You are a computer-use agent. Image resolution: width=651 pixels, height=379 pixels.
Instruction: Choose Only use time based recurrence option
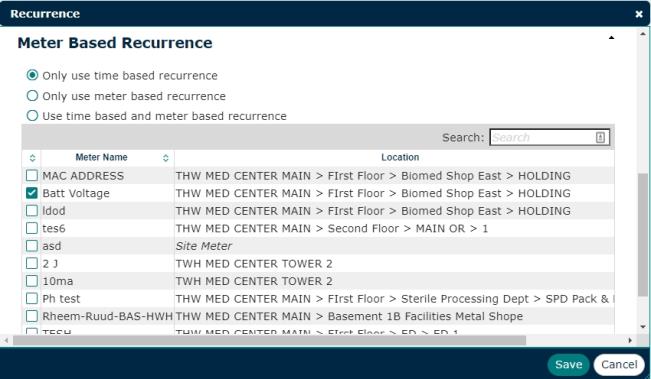tap(32, 75)
